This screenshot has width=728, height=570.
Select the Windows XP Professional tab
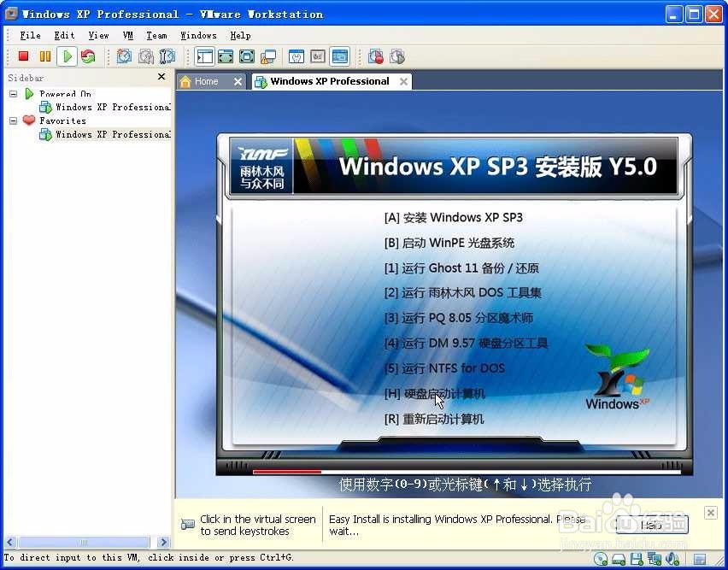332,82
